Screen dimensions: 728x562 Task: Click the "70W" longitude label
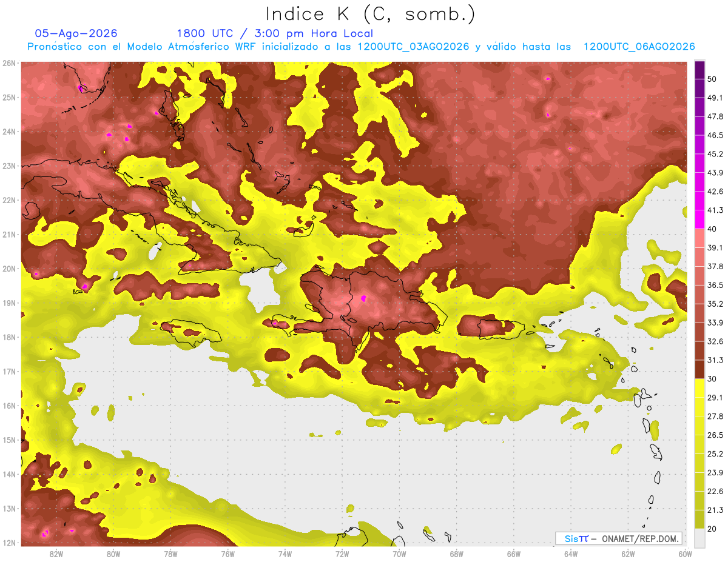click(x=399, y=554)
